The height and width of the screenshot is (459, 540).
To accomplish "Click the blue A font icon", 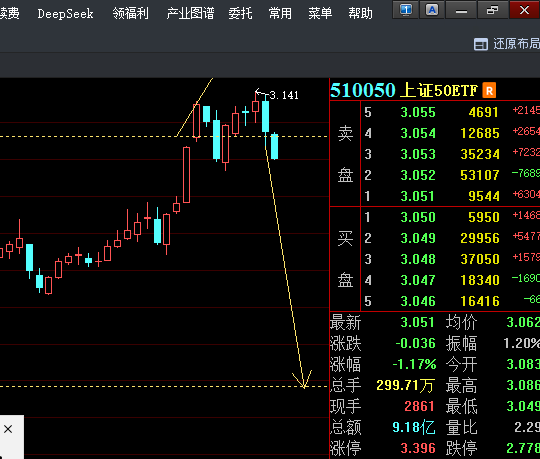I will coord(432,10).
